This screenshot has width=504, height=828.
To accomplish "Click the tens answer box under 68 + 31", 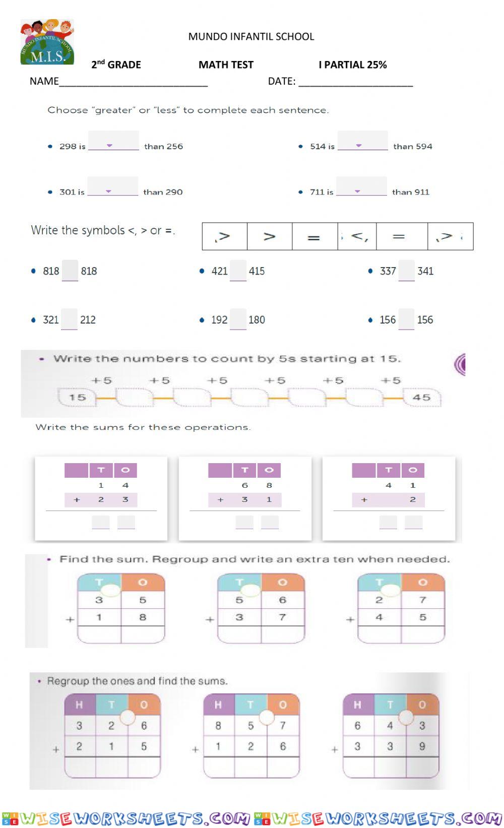I will pos(244,522).
